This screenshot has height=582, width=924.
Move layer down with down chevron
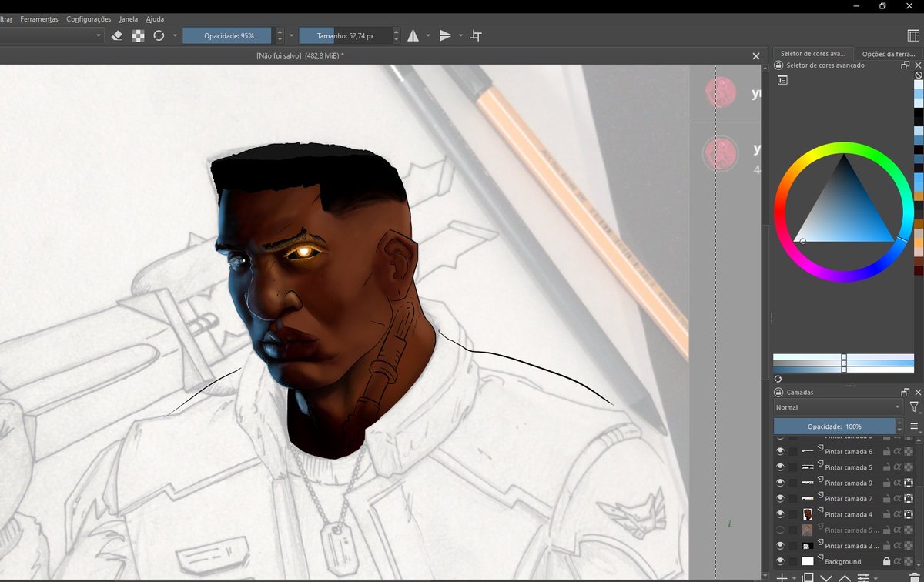[x=826, y=577]
